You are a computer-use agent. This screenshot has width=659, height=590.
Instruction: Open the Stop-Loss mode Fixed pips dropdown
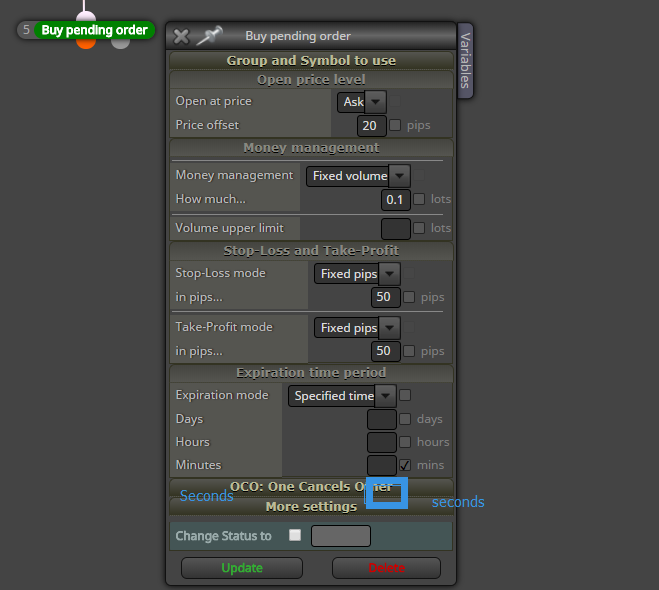[357, 274]
